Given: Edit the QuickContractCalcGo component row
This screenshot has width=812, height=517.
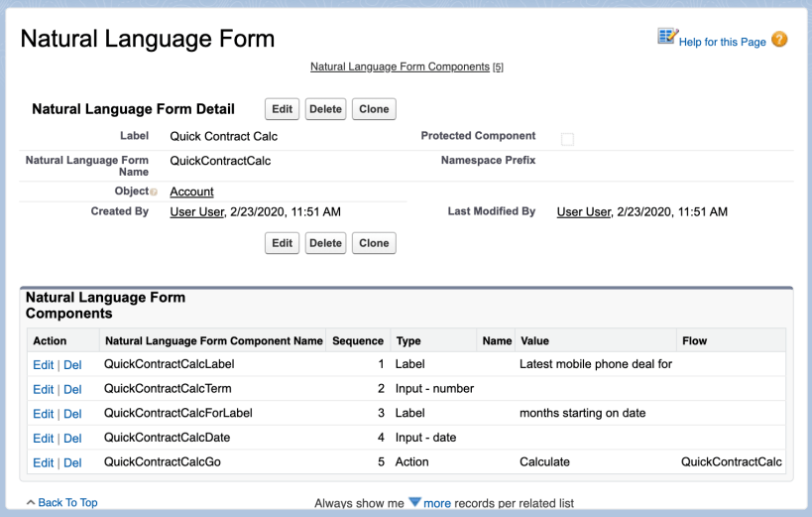Looking at the screenshot, I should click(43, 462).
